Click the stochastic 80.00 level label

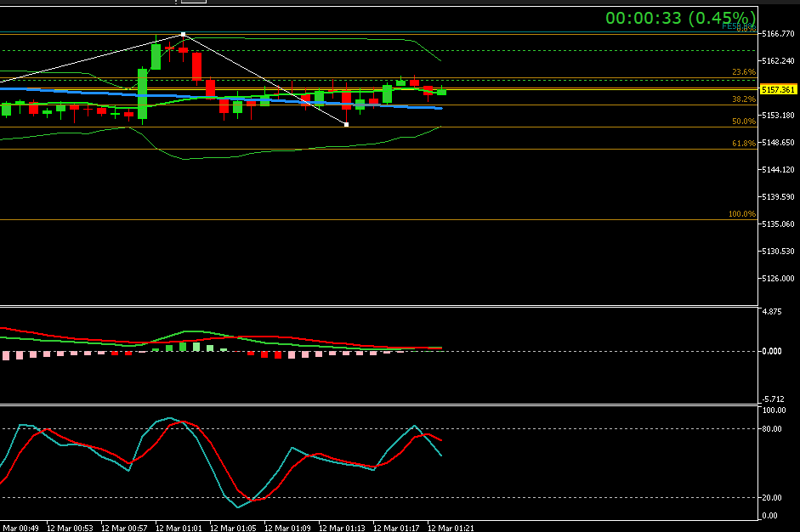click(773, 429)
